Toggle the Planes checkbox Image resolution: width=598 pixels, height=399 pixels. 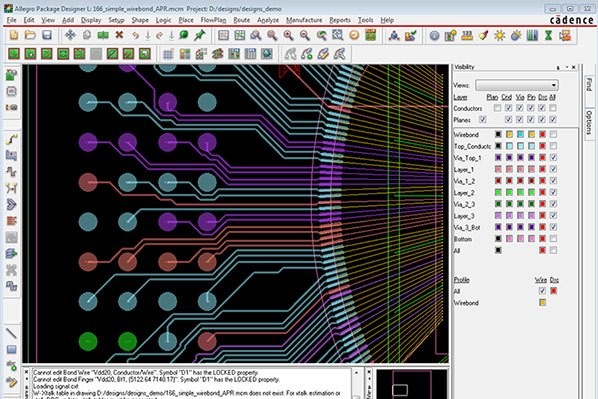click(482, 120)
